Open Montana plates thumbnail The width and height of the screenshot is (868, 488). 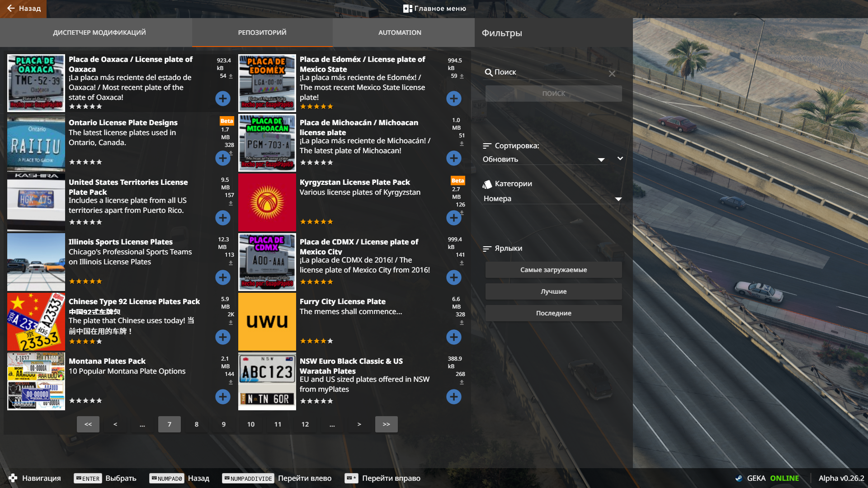coord(36,381)
